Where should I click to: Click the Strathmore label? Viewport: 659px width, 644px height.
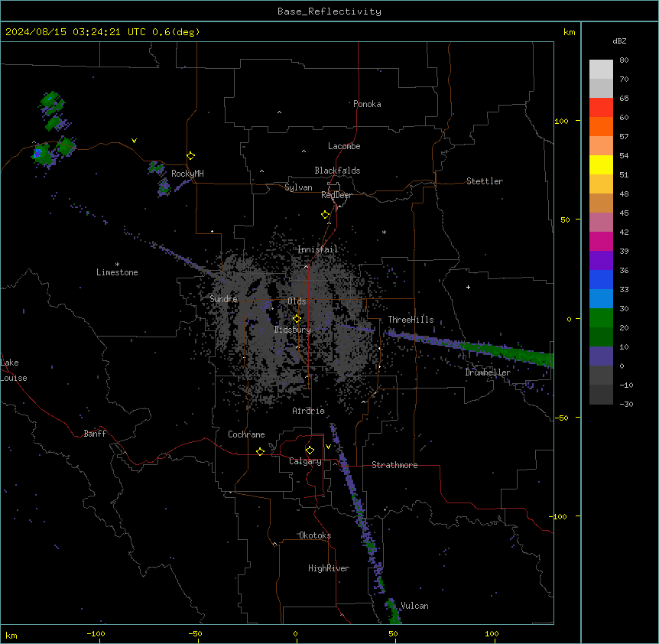[394, 465]
